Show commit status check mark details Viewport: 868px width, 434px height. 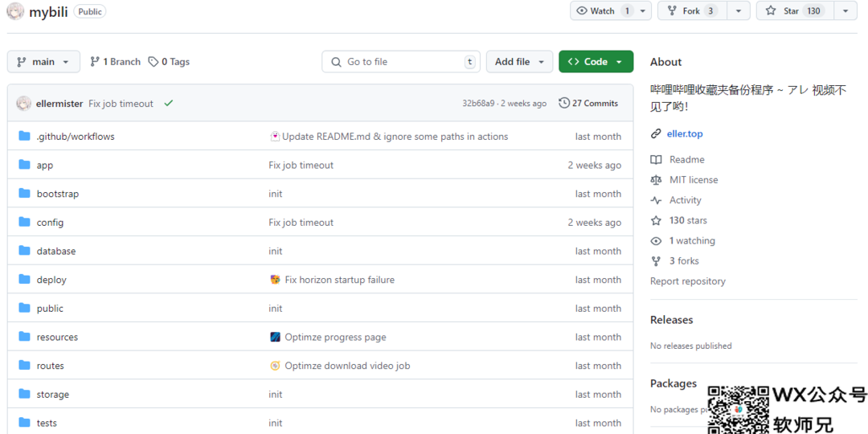[168, 103]
